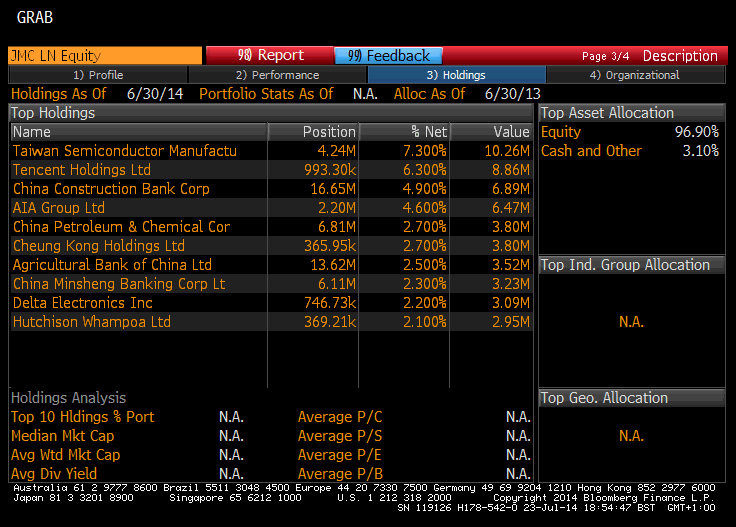Click position value 4.24M
The image size is (736, 527).
tap(337, 151)
